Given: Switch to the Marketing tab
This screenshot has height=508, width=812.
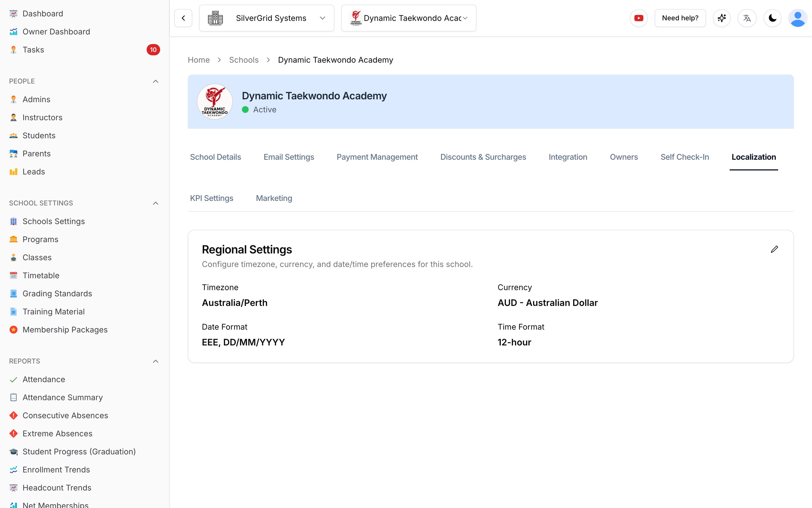Looking at the screenshot, I should (x=274, y=198).
